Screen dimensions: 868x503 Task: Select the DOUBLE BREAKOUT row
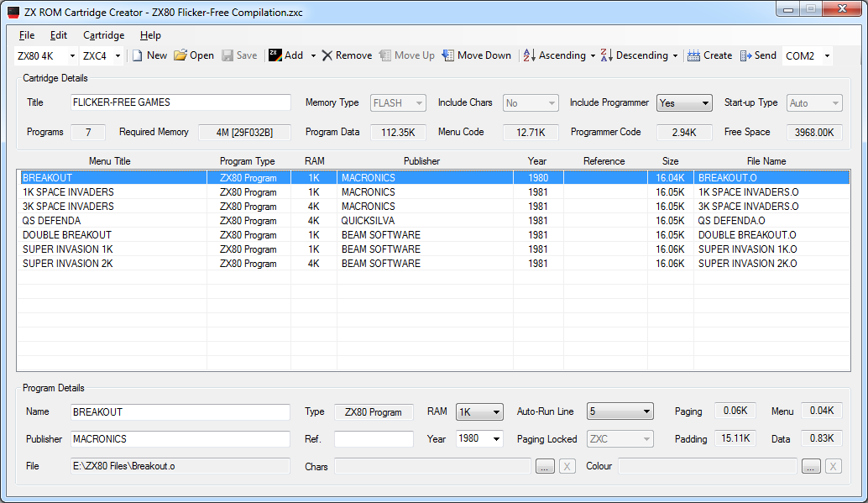[433, 235]
